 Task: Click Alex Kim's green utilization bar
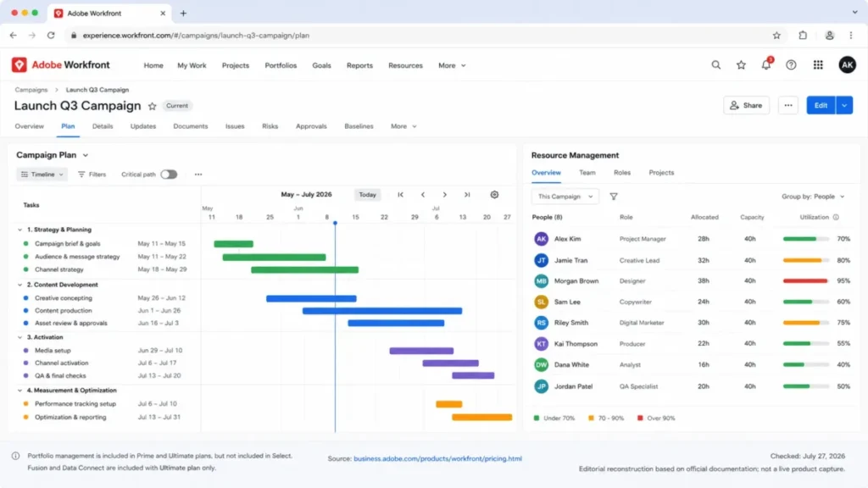[799, 239]
